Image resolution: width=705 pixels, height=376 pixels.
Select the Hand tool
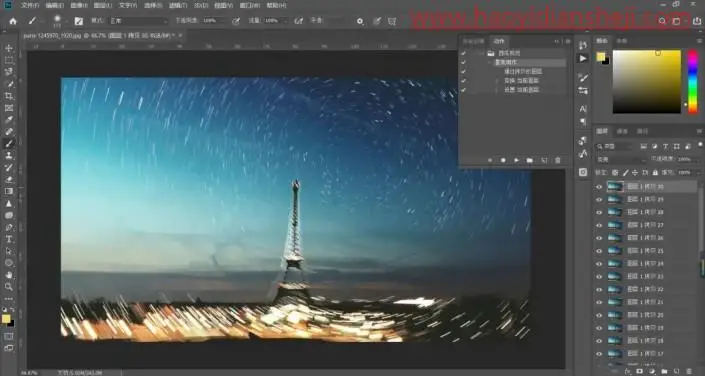[x=9, y=274]
